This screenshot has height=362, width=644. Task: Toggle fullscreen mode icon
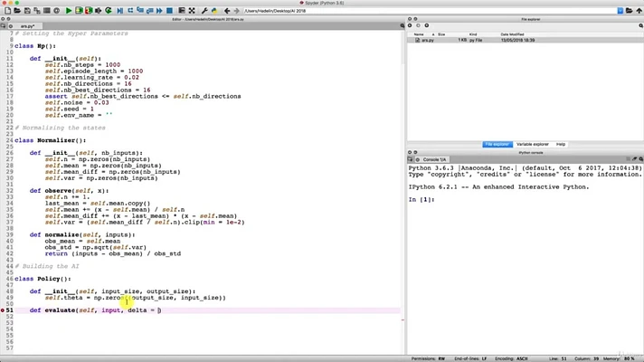[x=192, y=11]
